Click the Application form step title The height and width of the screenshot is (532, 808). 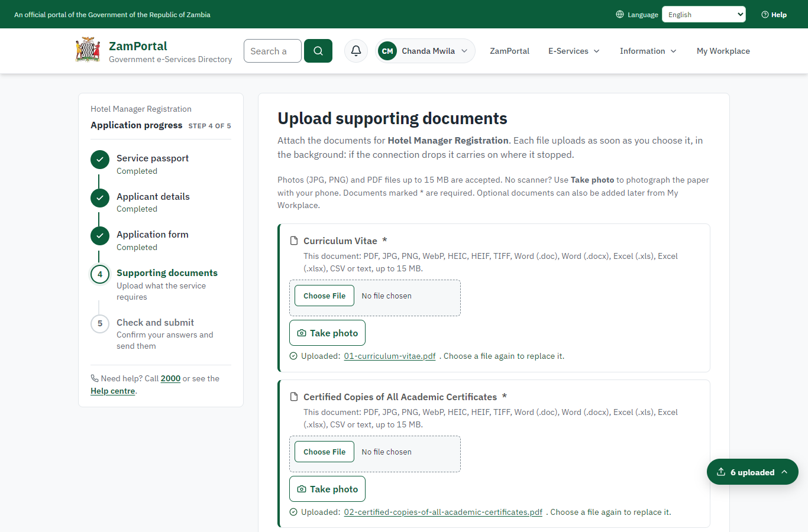[x=153, y=234]
